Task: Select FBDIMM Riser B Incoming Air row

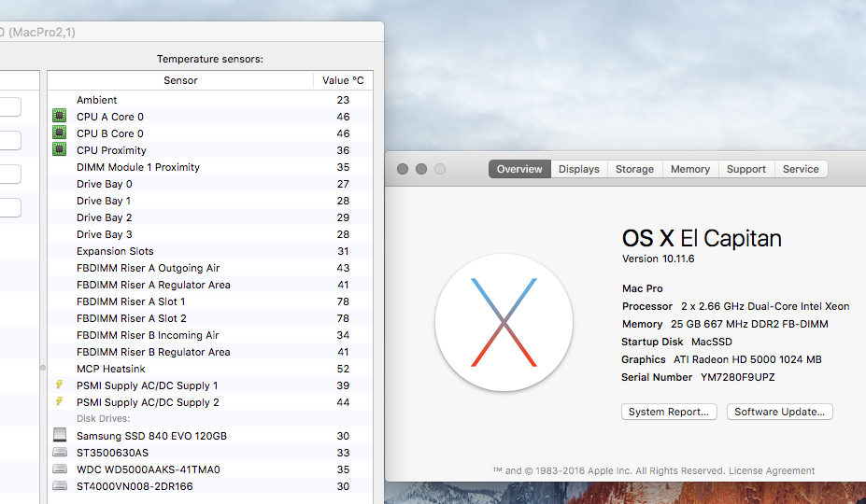Action: pyautogui.click(x=210, y=335)
